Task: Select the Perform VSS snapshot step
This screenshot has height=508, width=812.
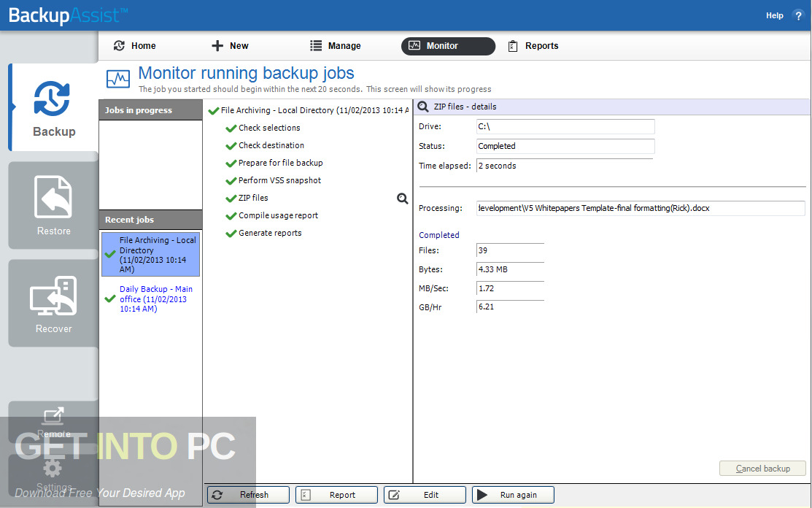Action: tap(279, 181)
